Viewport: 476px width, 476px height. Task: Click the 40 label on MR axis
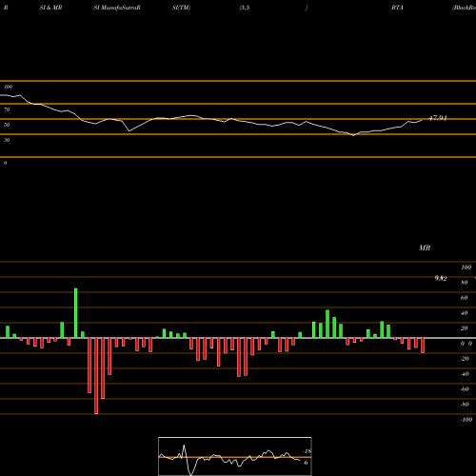[465, 313]
